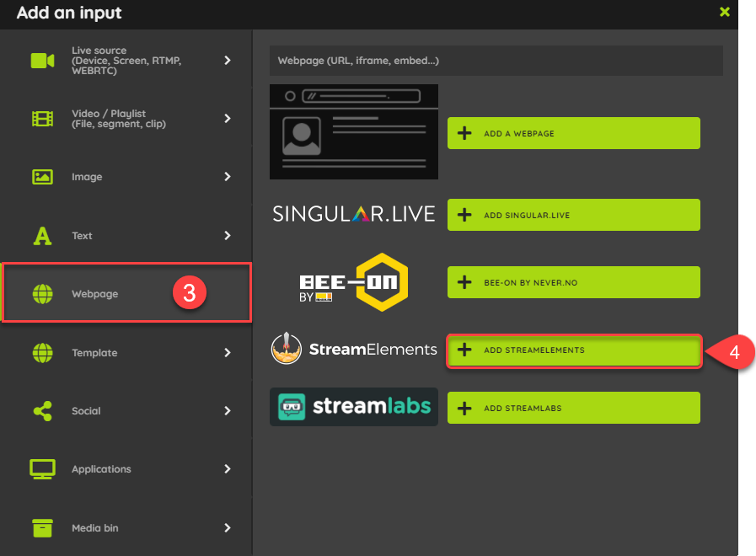Screen dimensions: 756x556
Task: Click the Add a Webpage button label
Action: [519, 133]
